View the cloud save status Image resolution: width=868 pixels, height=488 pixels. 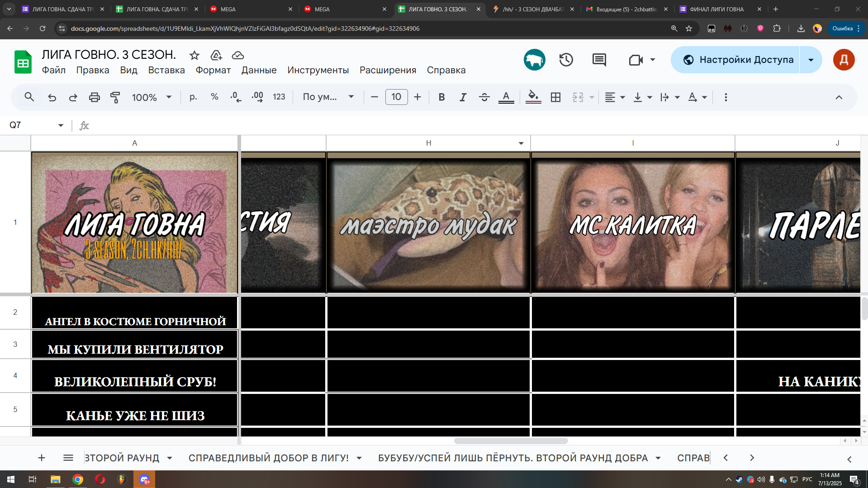click(x=238, y=55)
